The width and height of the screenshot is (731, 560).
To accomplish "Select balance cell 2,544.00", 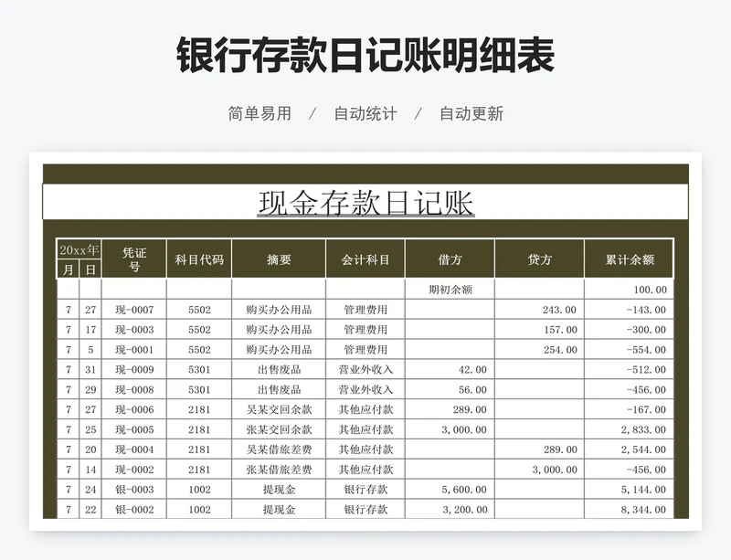I will (x=629, y=449).
